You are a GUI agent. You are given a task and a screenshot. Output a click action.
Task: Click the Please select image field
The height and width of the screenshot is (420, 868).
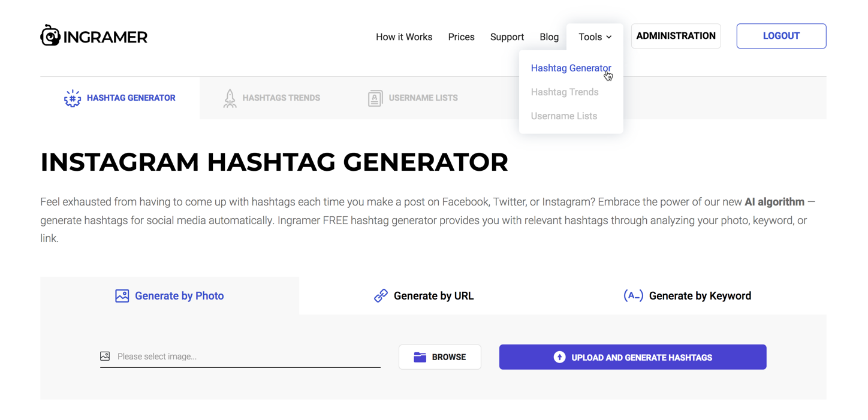coord(240,356)
